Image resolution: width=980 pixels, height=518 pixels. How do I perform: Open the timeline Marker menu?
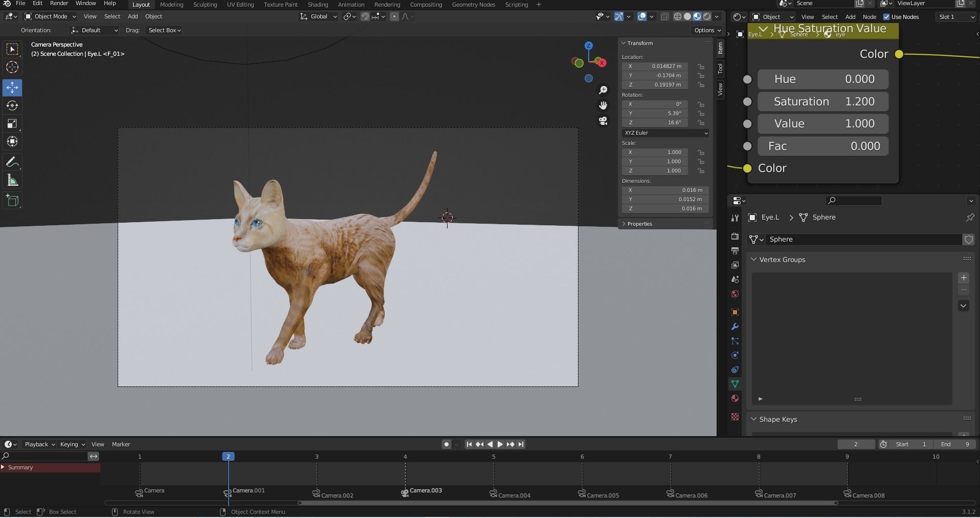pos(121,444)
